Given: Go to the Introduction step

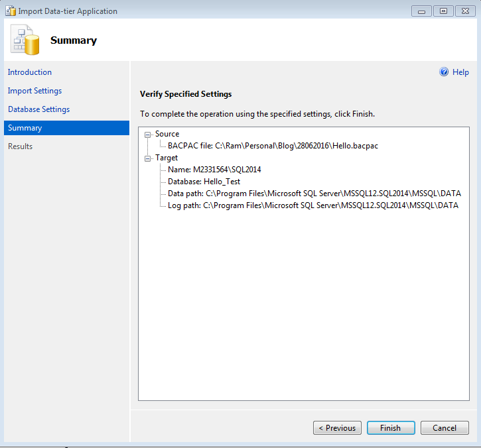Looking at the screenshot, I should tap(30, 72).
